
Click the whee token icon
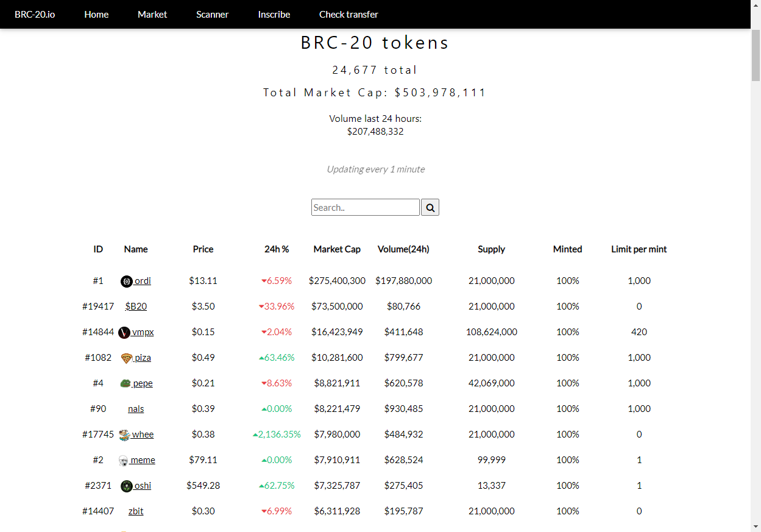(x=124, y=434)
